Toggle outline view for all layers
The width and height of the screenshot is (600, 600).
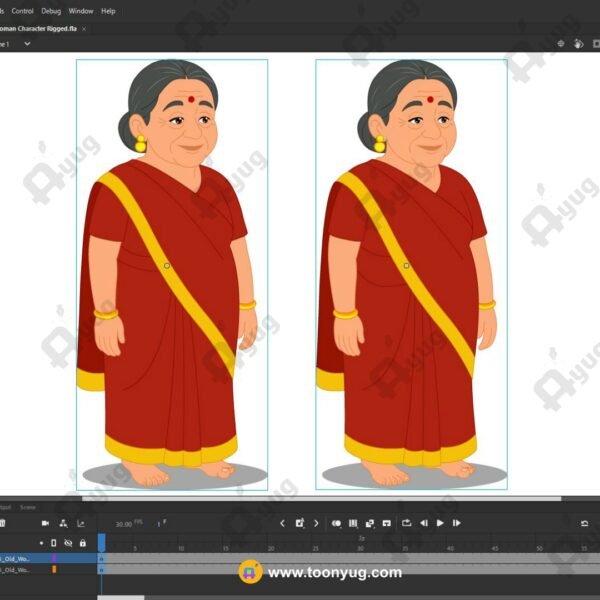(x=54, y=543)
